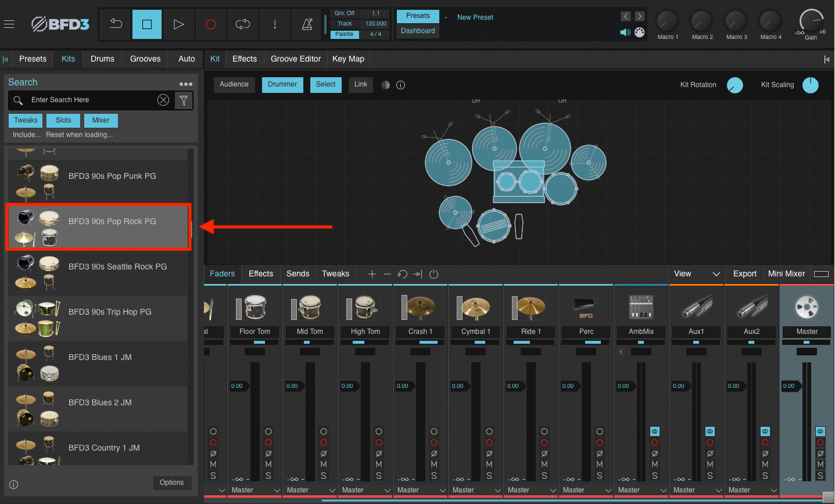
Task: Click the panic exclamation button
Action: coord(275,24)
